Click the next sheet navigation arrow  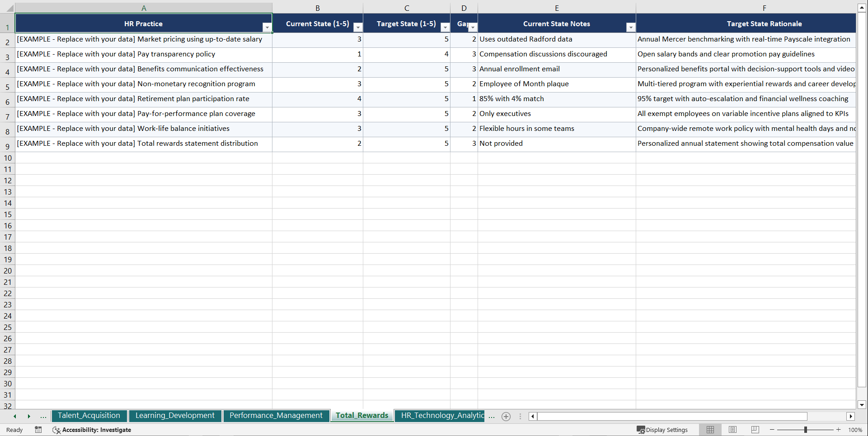[x=29, y=416]
